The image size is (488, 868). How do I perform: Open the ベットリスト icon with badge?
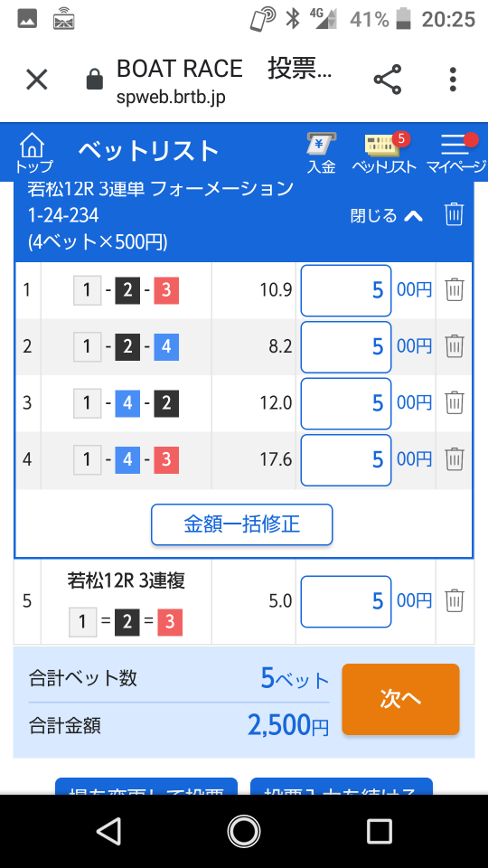tap(384, 153)
